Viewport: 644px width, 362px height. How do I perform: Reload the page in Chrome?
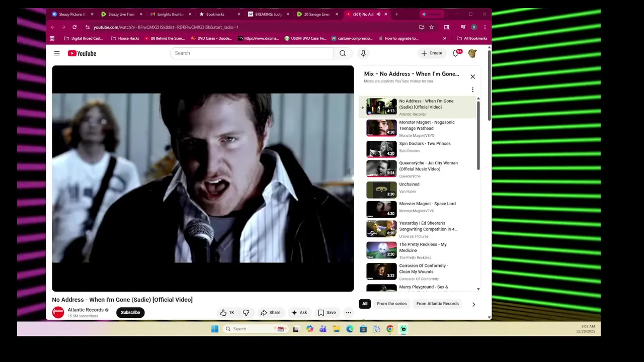(74, 27)
